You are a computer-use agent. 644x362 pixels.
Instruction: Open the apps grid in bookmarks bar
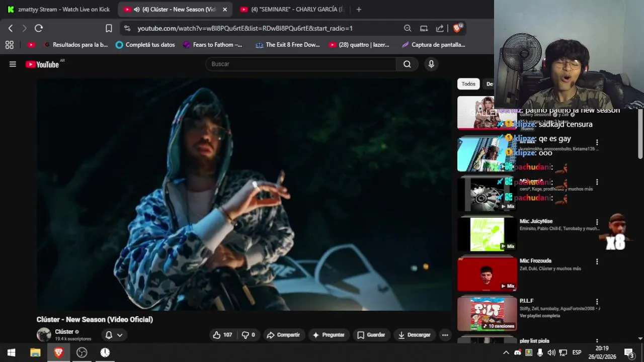pos(9,45)
